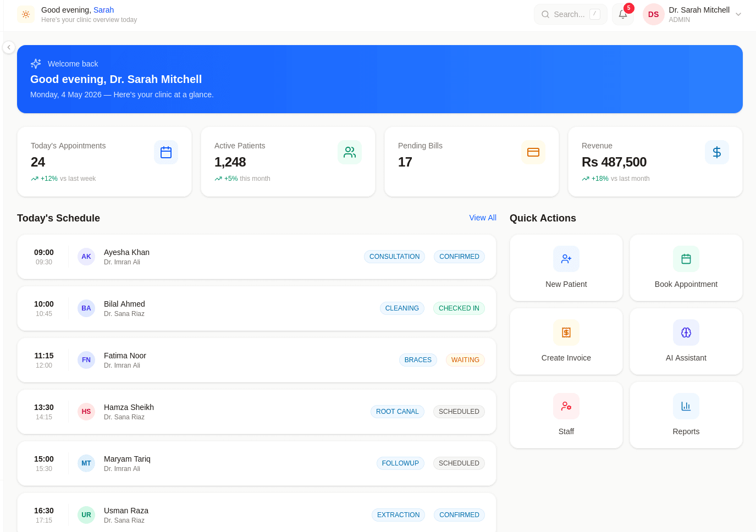Screen dimensions: 756x532
Task: Click the calendar icon on Today's Appointments card
Action: [166, 152]
